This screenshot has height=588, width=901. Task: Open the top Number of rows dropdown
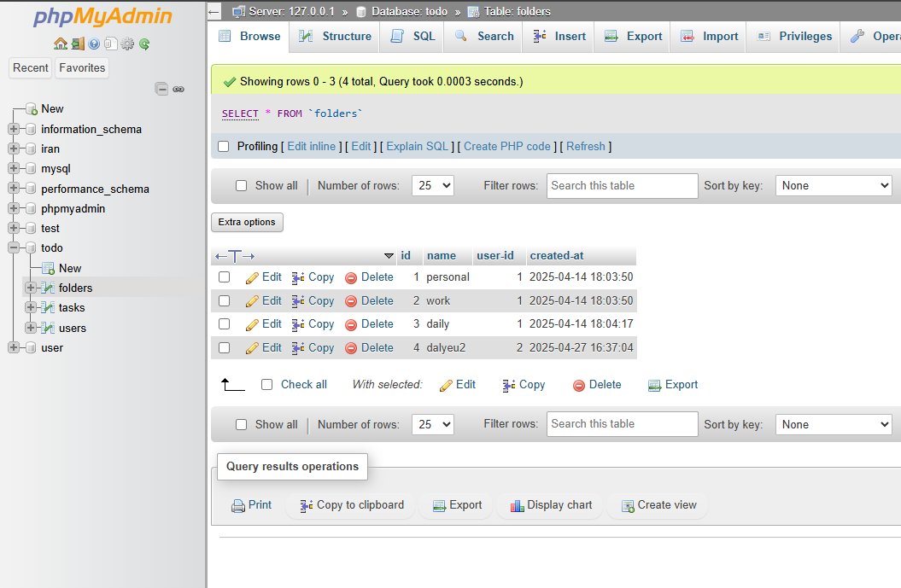pyautogui.click(x=433, y=185)
